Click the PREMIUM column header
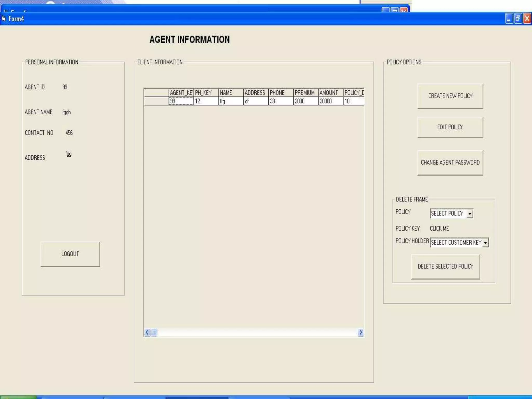 click(x=305, y=93)
